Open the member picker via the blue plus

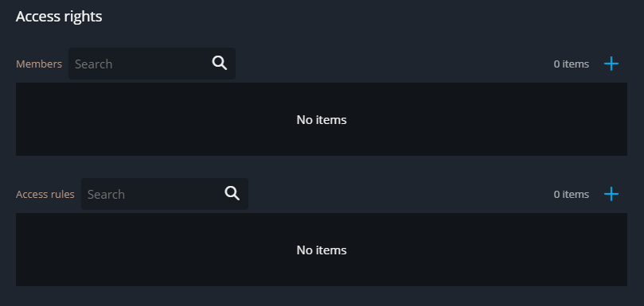tap(611, 64)
